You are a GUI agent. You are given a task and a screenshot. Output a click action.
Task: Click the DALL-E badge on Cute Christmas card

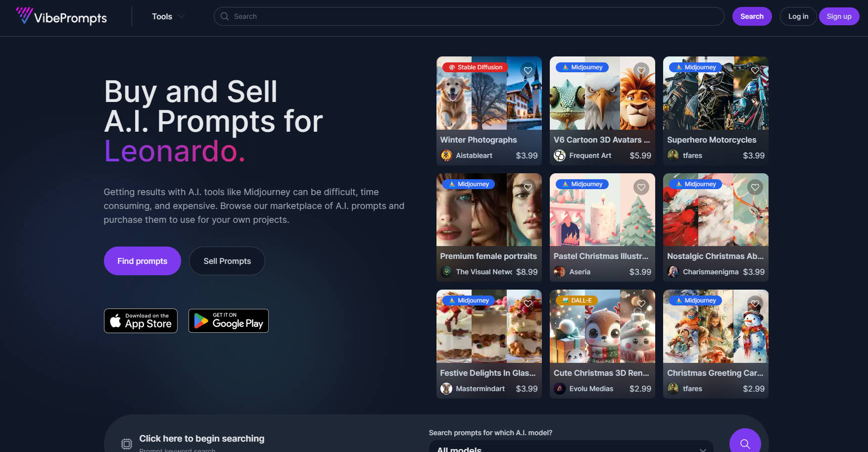(577, 301)
